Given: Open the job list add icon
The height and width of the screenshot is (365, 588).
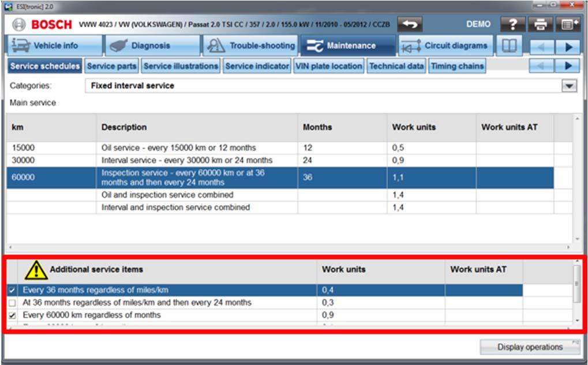Looking at the screenshot, I should (x=568, y=25).
